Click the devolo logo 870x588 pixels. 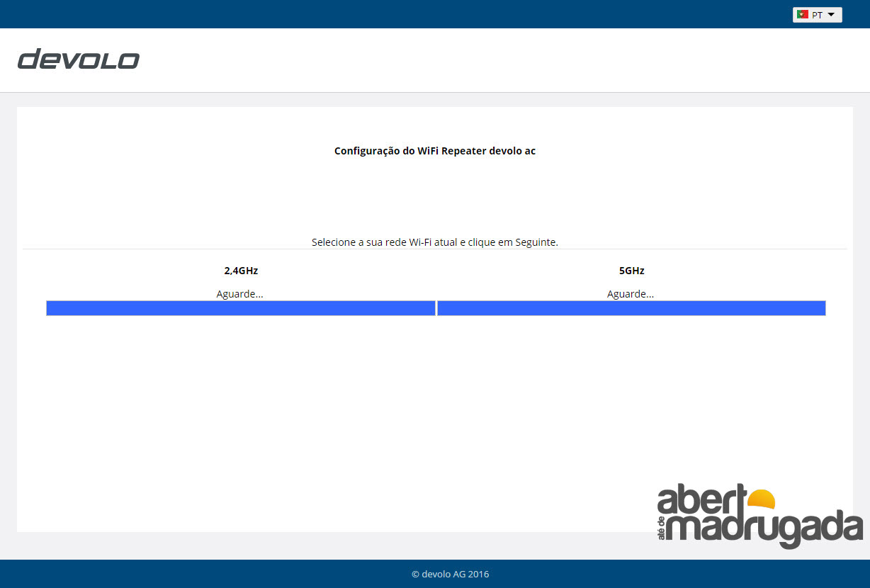(79, 60)
